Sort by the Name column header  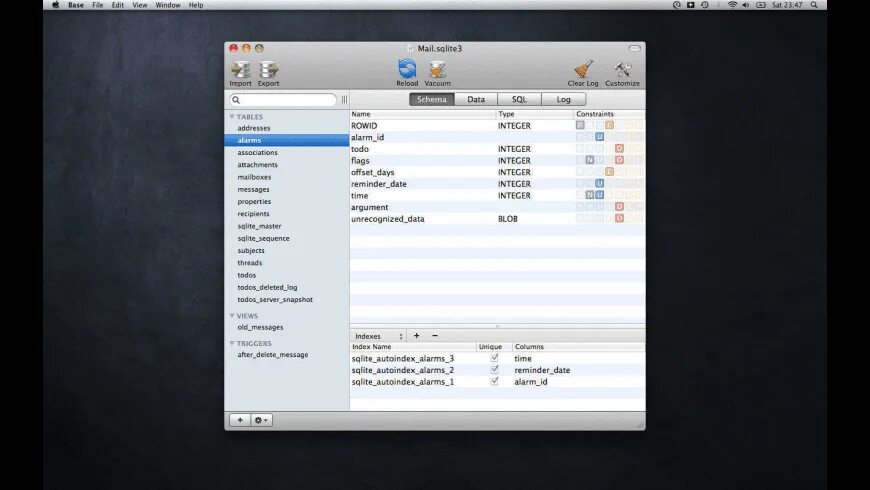[423, 114]
